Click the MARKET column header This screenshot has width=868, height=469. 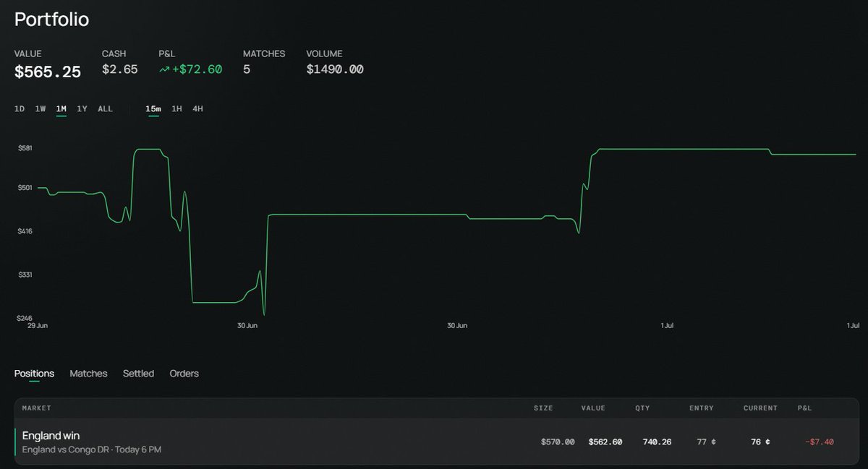(37, 408)
